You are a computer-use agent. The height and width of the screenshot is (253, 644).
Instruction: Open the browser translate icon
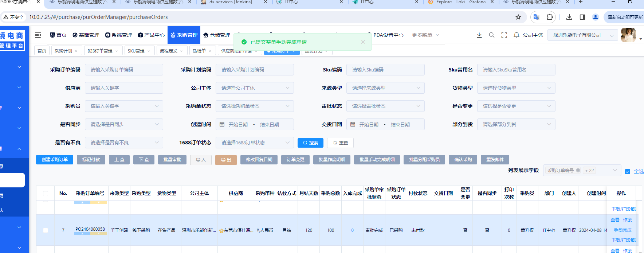(x=536, y=17)
